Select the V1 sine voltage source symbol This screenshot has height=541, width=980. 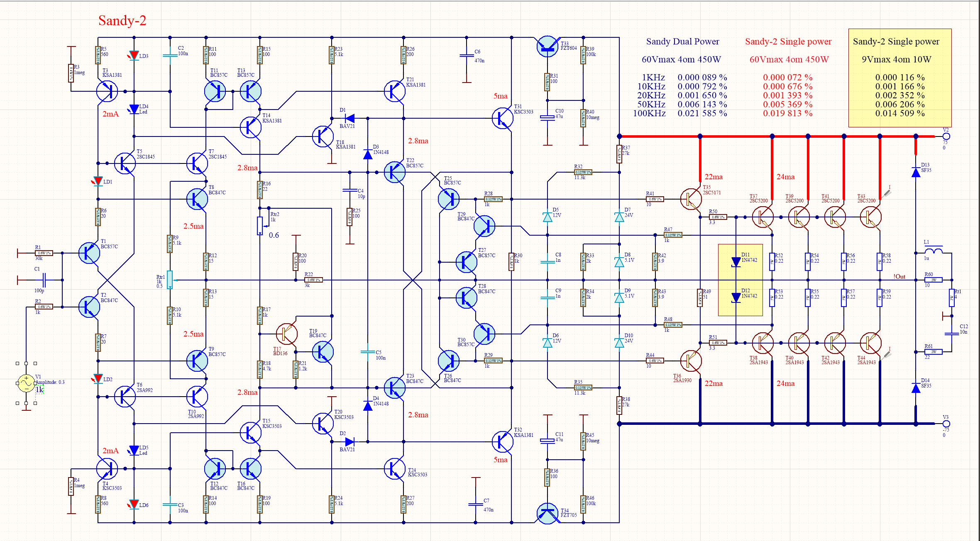coord(26,383)
